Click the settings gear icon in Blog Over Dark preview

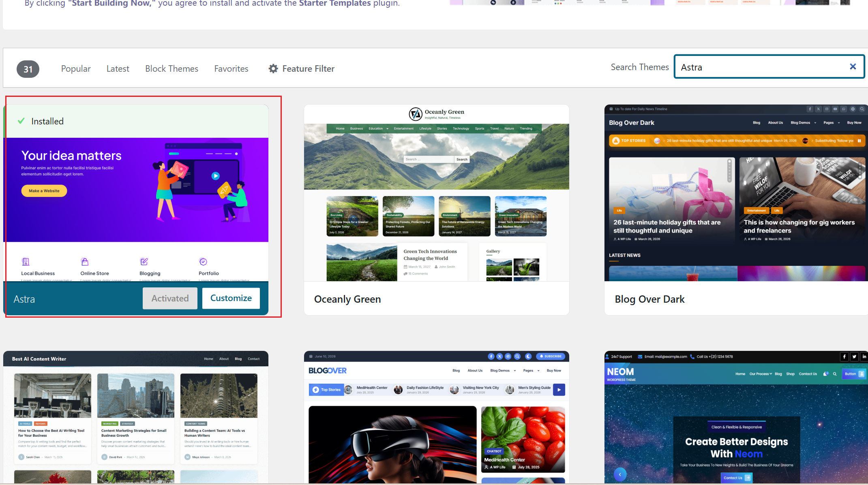pyautogui.click(x=853, y=109)
